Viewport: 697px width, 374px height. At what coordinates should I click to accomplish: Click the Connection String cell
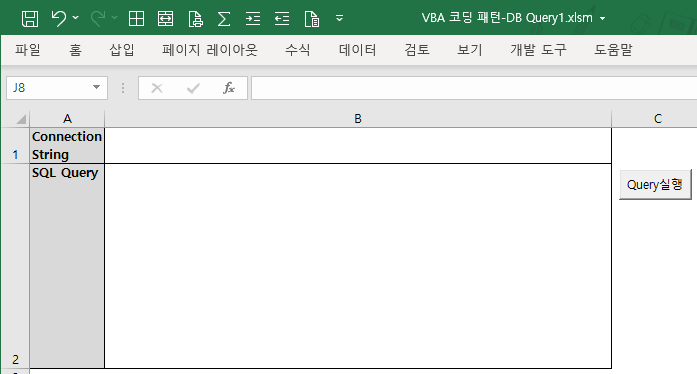(67, 146)
